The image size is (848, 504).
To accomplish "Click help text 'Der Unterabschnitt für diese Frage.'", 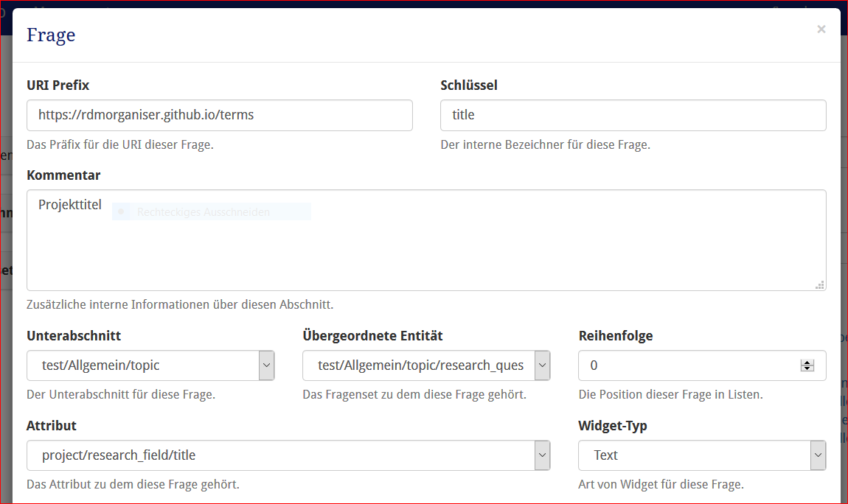I will 121,395.
